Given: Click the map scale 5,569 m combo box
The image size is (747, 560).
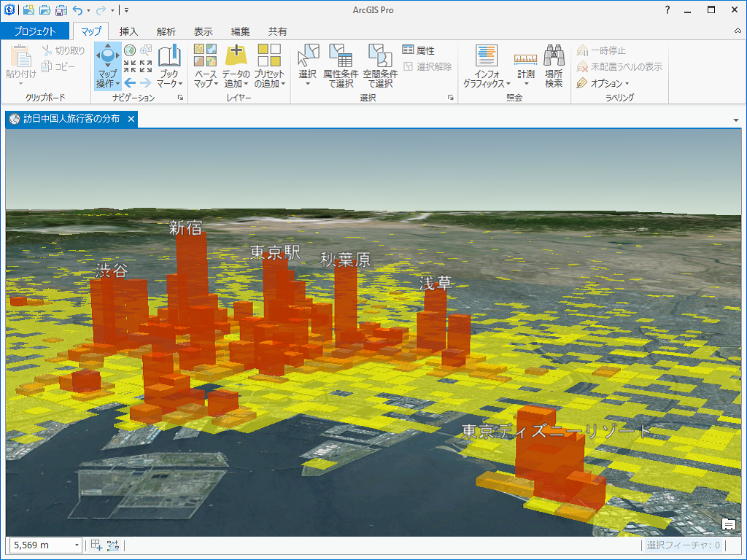Looking at the screenshot, I should tap(45, 545).
